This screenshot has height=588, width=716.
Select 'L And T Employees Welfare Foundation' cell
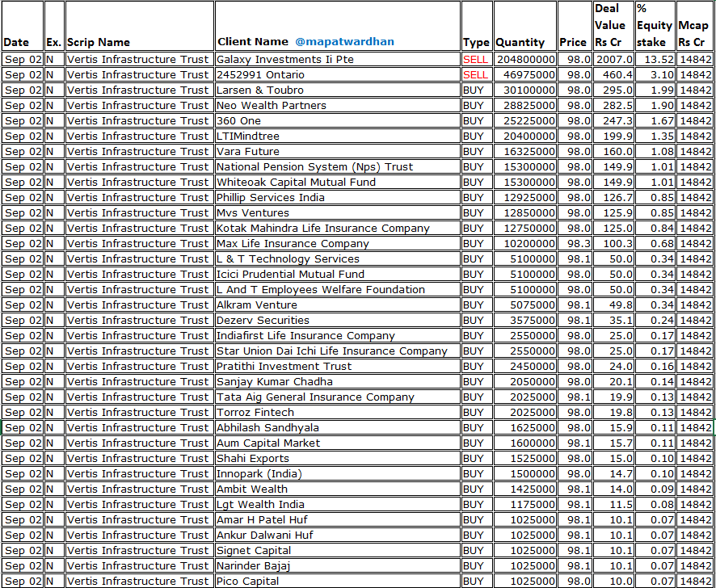[x=338, y=289]
